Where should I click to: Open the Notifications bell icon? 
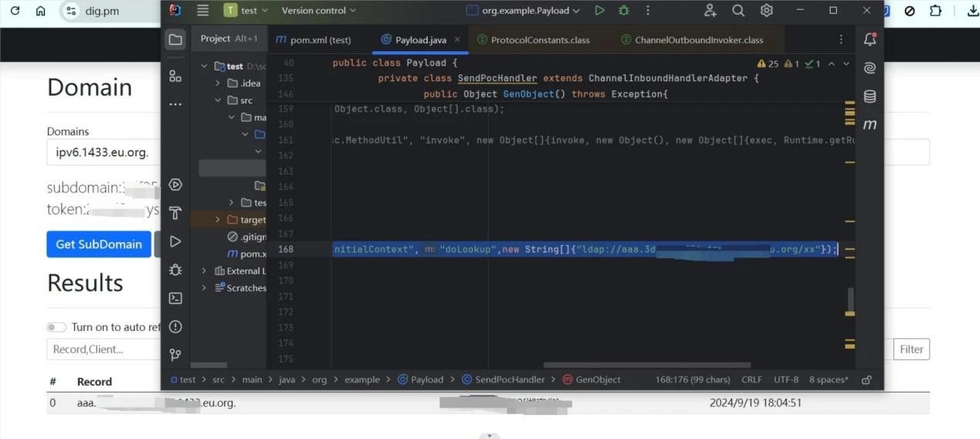coord(869,39)
